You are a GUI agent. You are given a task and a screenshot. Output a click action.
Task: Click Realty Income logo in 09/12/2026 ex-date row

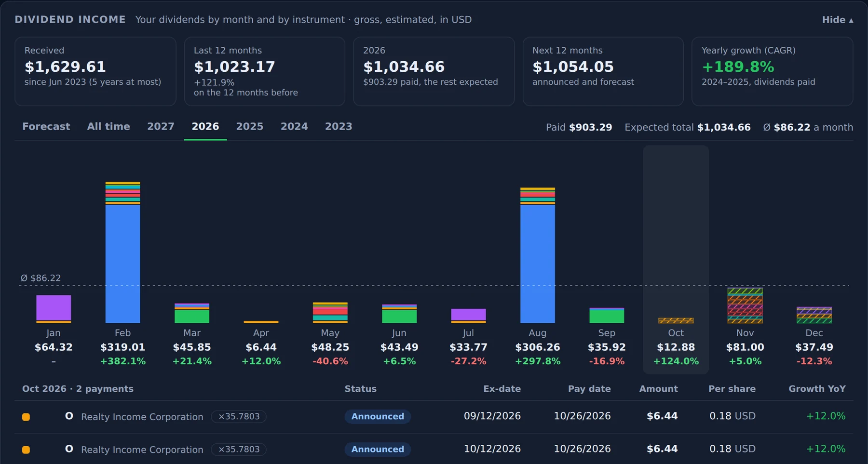tap(69, 416)
